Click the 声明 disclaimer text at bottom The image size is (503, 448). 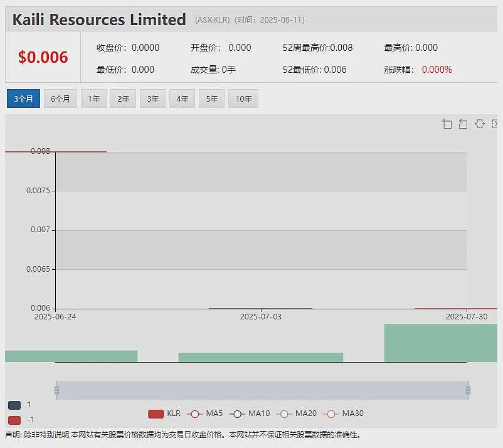click(x=183, y=435)
